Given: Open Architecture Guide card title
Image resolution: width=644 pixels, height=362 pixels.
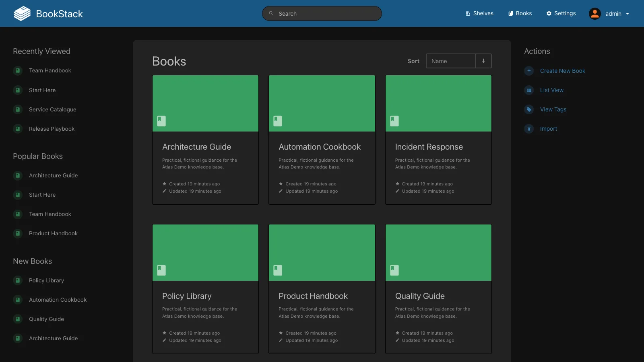Looking at the screenshot, I should 196,147.
